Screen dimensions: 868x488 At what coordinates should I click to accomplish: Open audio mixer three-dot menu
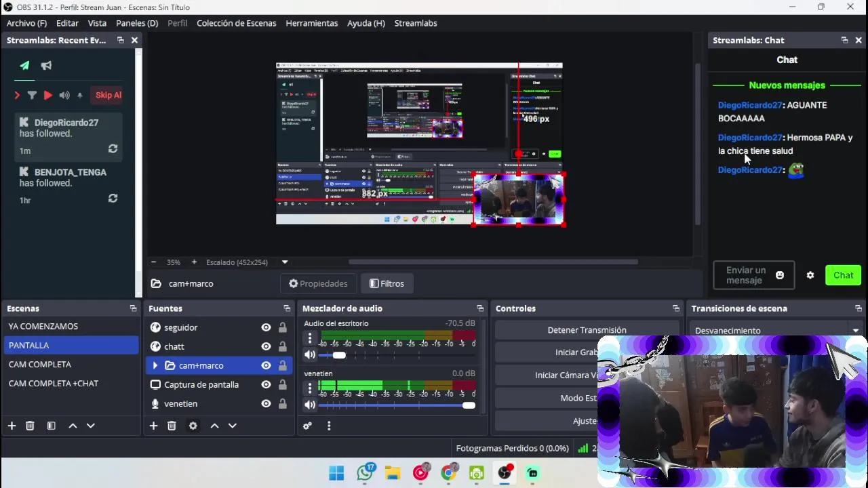[x=329, y=426]
